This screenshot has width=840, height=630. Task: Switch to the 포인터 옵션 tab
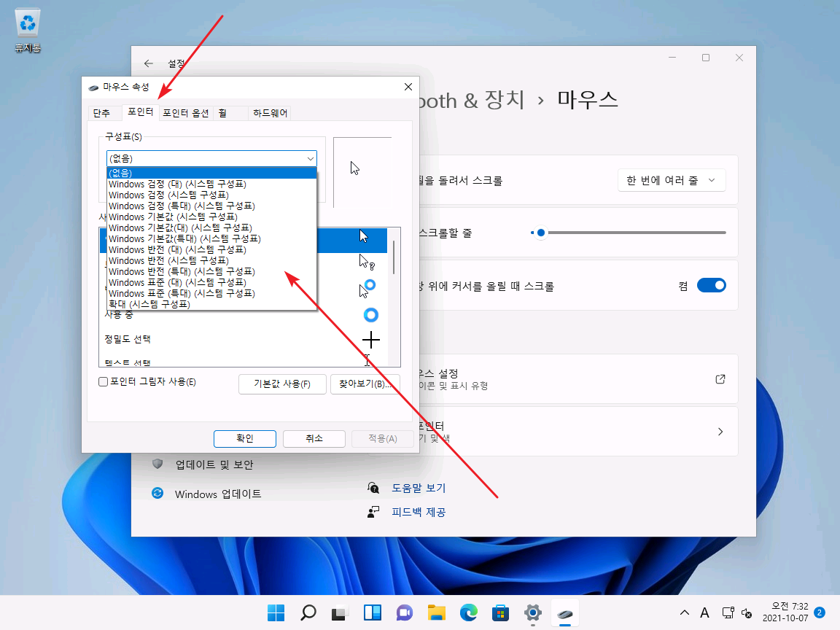[186, 113]
